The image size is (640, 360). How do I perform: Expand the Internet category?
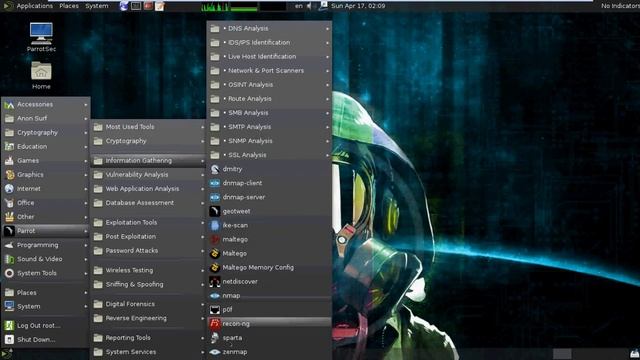(46, 189)
